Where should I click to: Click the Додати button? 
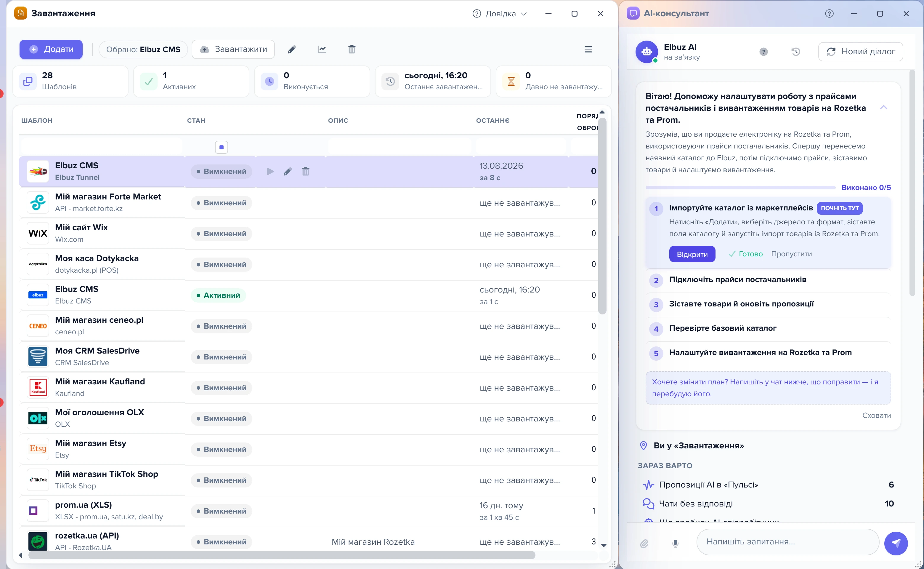(51, 49)
